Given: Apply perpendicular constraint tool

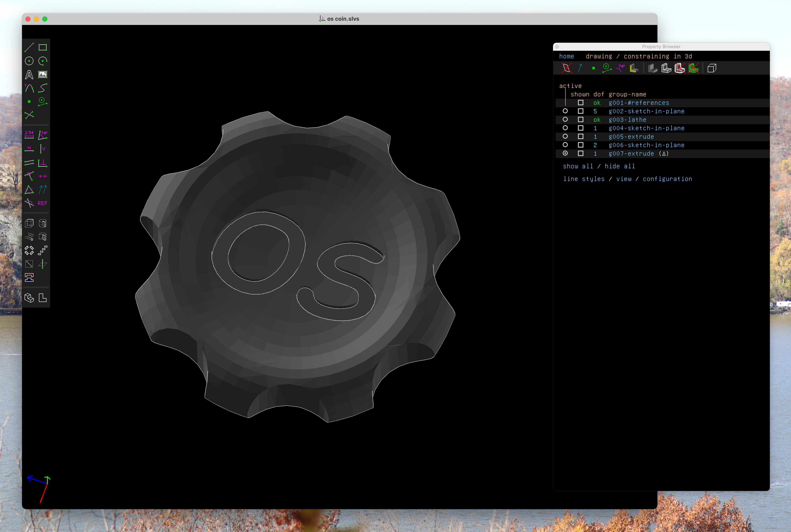Looking at the screenshot, I should click(x=43, y=163).
